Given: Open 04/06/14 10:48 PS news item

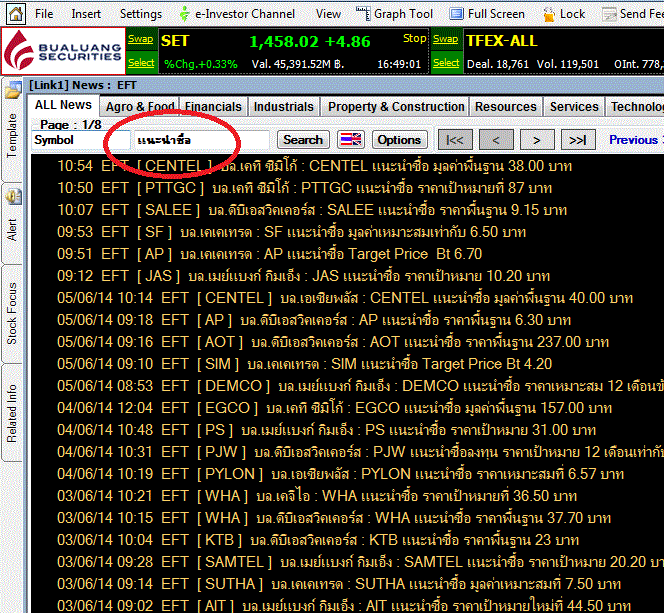Looking at the screenshot, I should 326,430.
